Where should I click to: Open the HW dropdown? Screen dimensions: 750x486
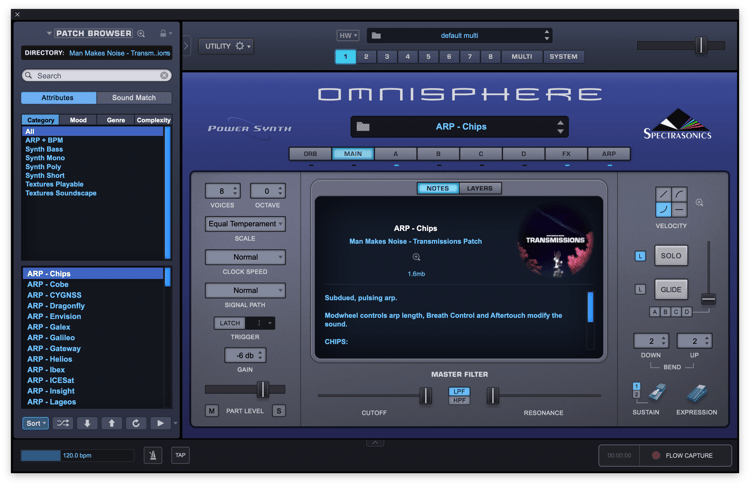pos(348,35)
